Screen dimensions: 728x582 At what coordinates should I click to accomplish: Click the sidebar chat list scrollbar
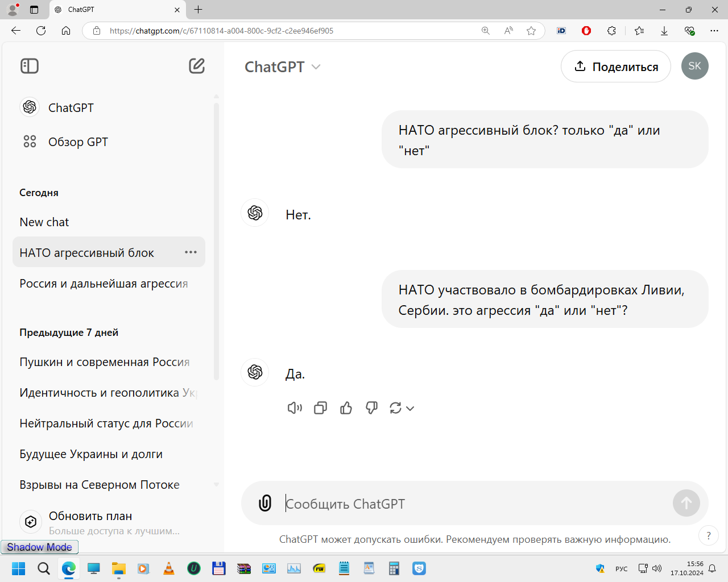[216, 241]
